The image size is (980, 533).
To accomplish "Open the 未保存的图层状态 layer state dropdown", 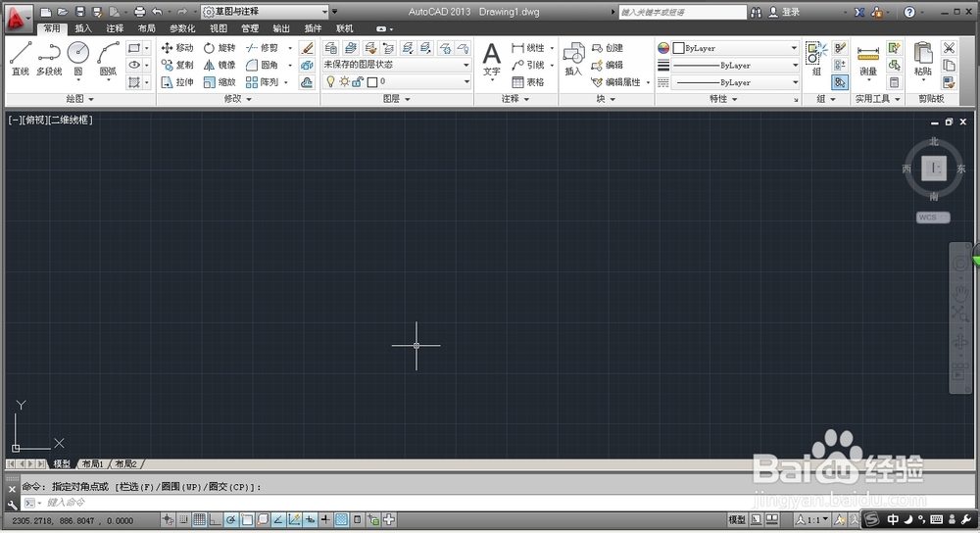I will (396, 65).
